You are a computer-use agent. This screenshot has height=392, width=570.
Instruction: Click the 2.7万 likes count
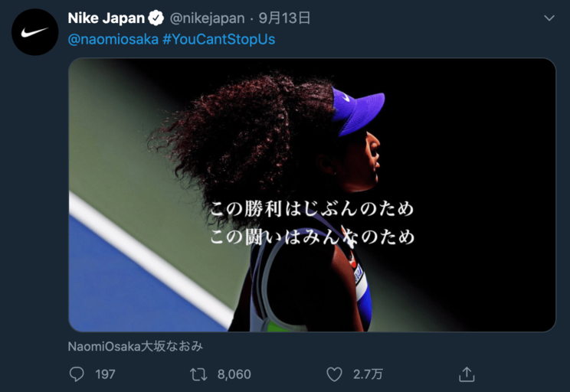tap(368, 374)
